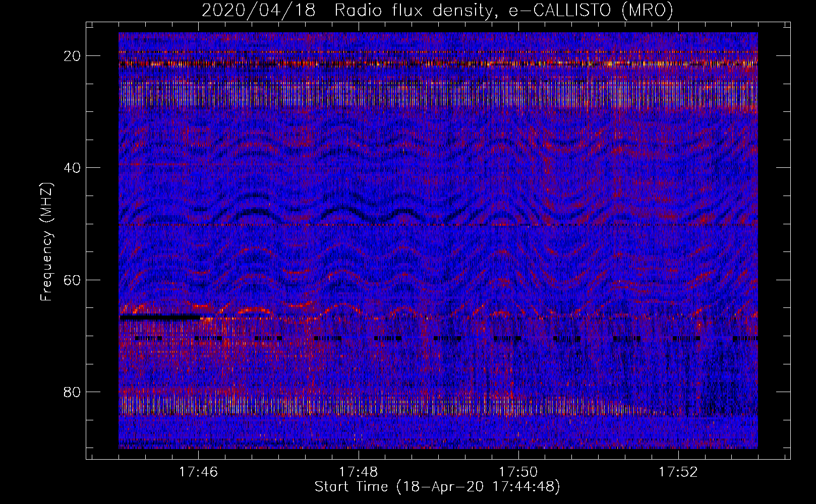
Task: Click the 17:50 time tick label
Action: pos(518,472)
